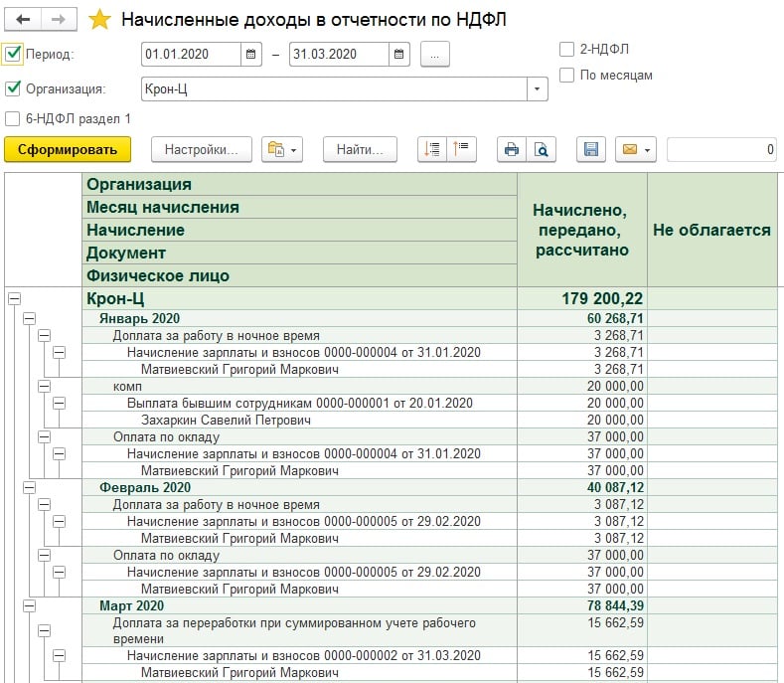This screenshot has height=683, width=784.
Task: Click the back navigation arrow
Action: pos(23,20)
